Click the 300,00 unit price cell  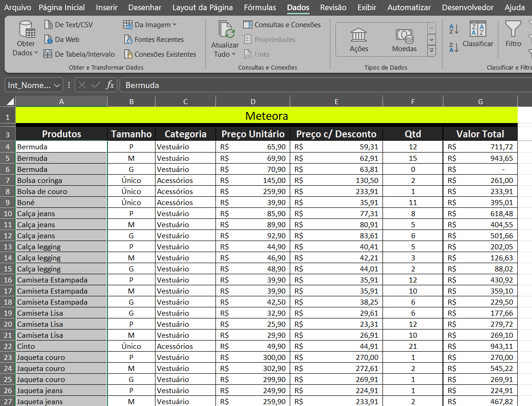pyautogui.click(x=253, y=357)
